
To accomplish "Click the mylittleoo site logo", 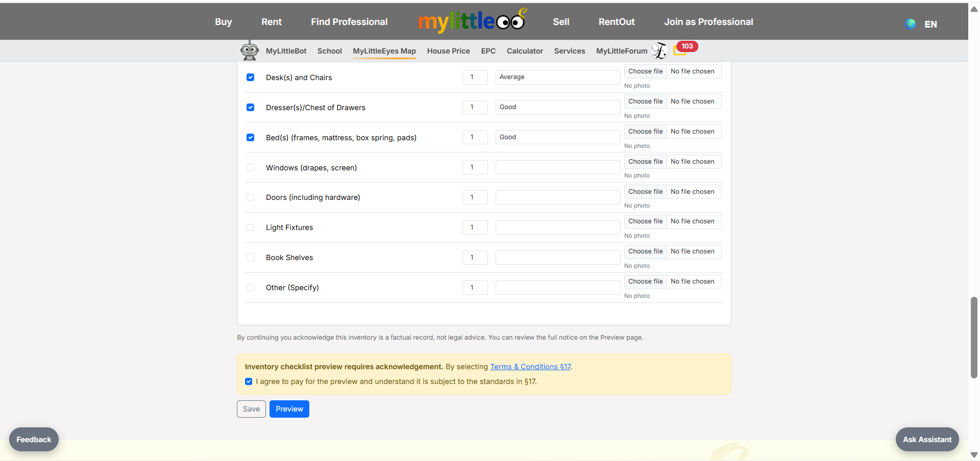I will click(x=472, y=21).
